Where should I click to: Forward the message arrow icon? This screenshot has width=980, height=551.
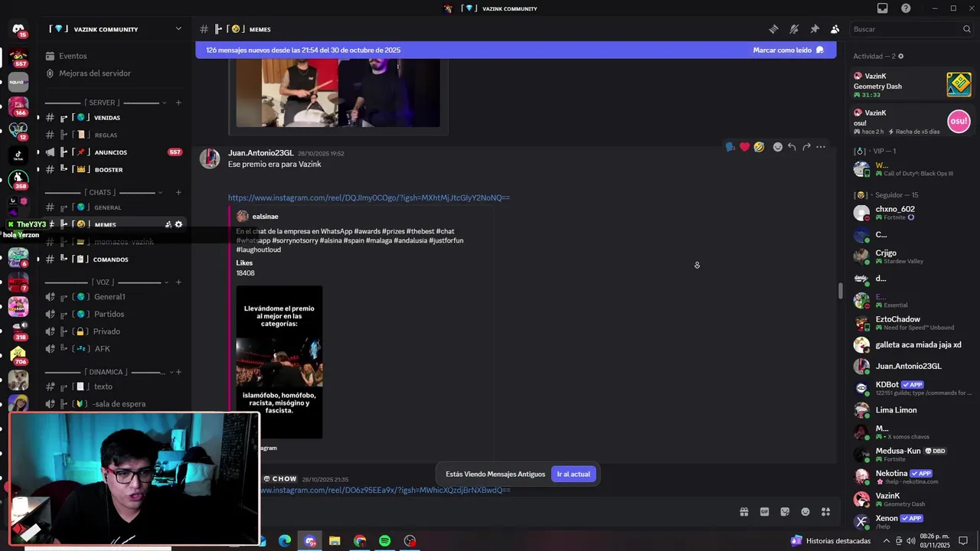pos(806,147)
